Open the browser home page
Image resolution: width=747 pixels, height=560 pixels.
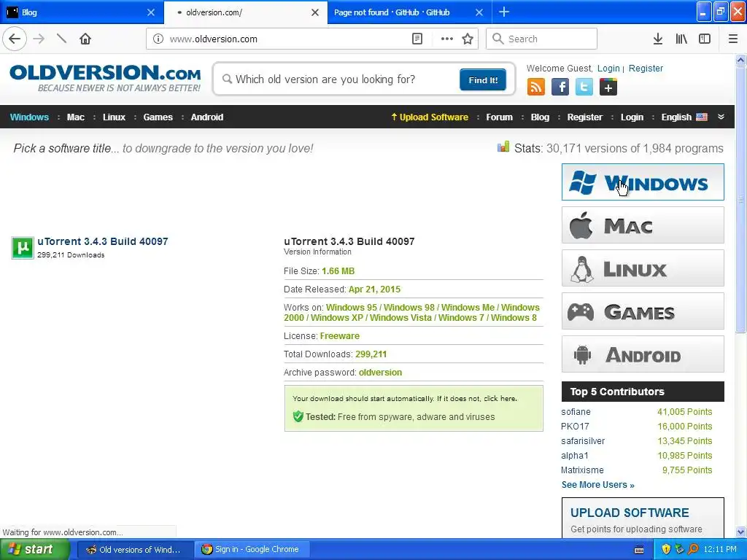[85, 39]
